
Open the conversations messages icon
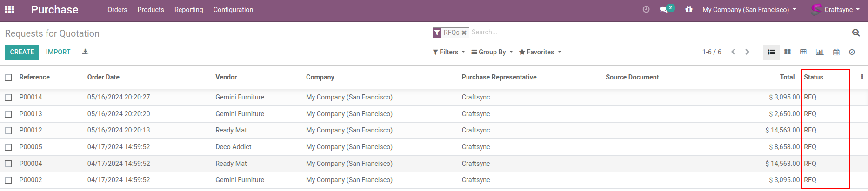[x=664, y=10]
